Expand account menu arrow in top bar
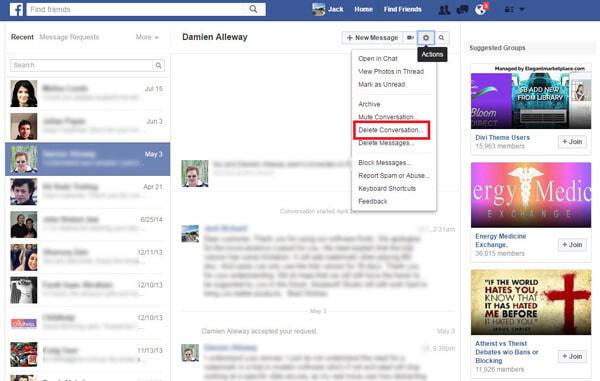This screenshot has width=600, height=381. pyautogui.click(x=522, y=10)
